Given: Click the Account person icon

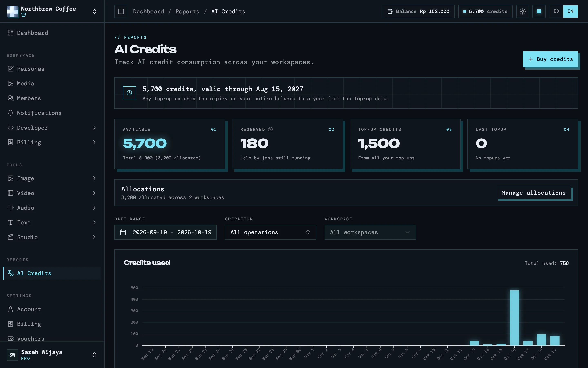Looking at the screenshot, I should point(10,309).
